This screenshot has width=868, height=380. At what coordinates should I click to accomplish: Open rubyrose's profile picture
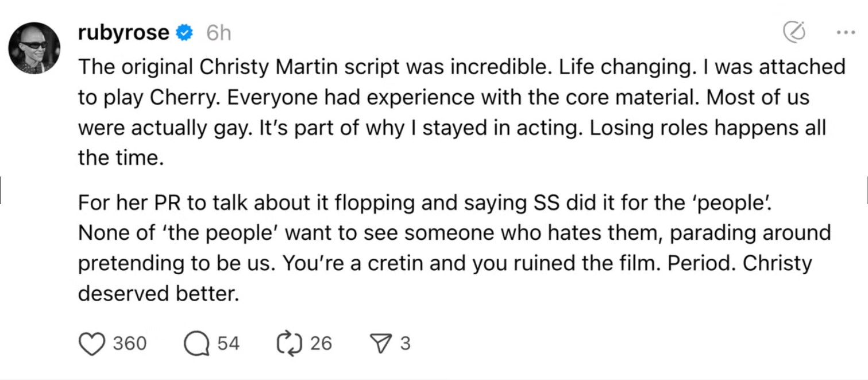click(34, 48)
